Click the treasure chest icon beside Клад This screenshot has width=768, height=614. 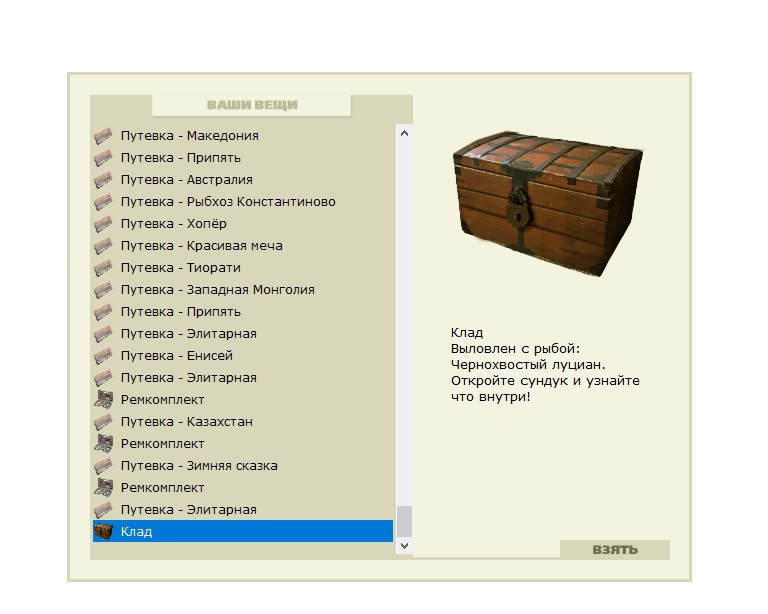coord(103,531)
